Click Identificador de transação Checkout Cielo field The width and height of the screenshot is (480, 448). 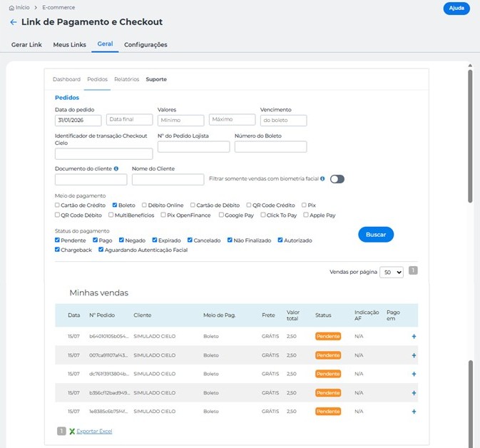click(x=104, y=153)
